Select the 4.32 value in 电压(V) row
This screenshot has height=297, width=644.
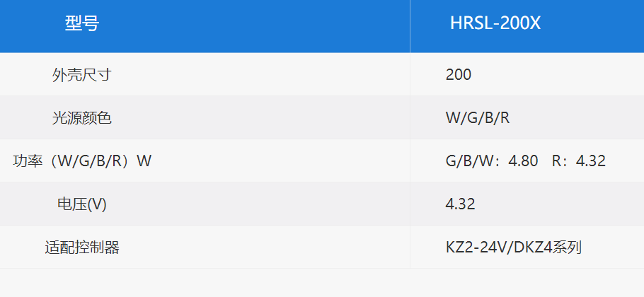coord(461,204)
